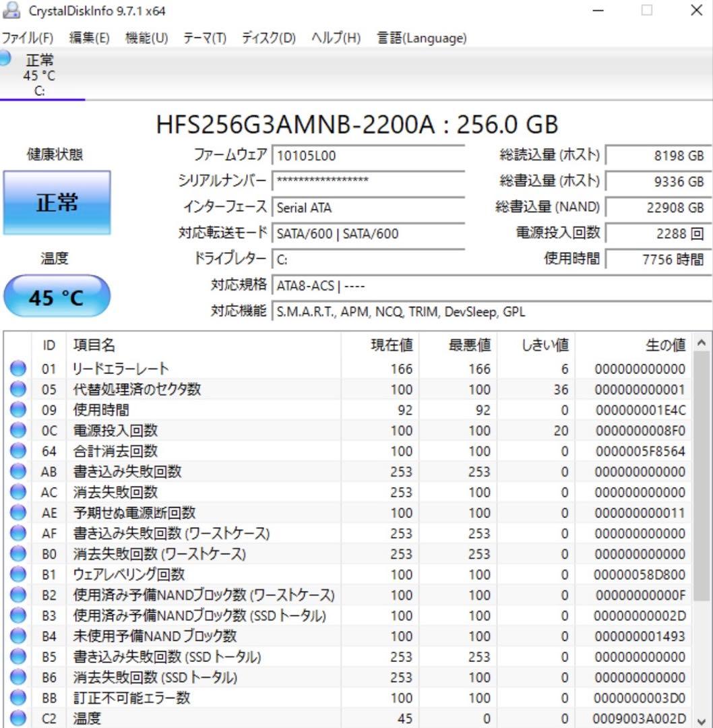
Task: Click the 45 °C temperature gauge
Action: click(57, 297)
